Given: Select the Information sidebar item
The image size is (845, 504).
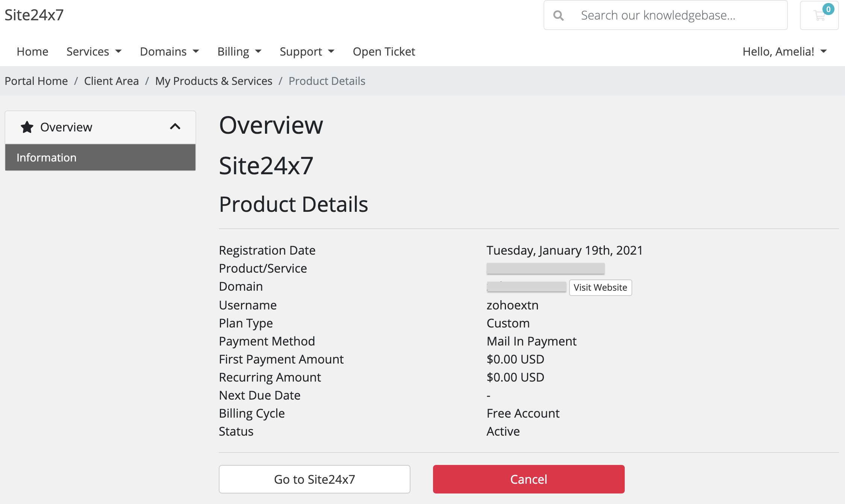Looking at the screenshot, I should pyautogui.click(x=100, y=157).
